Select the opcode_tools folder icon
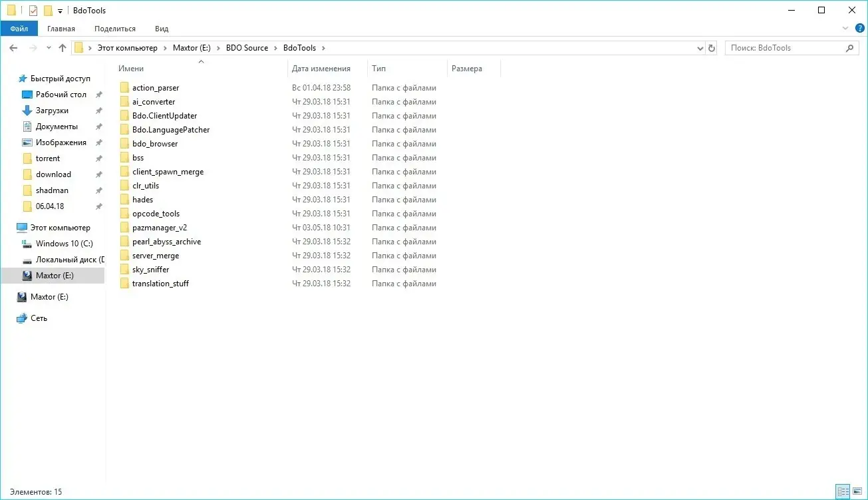The width and height of the screenshot is (868, 500). (124, 214)
